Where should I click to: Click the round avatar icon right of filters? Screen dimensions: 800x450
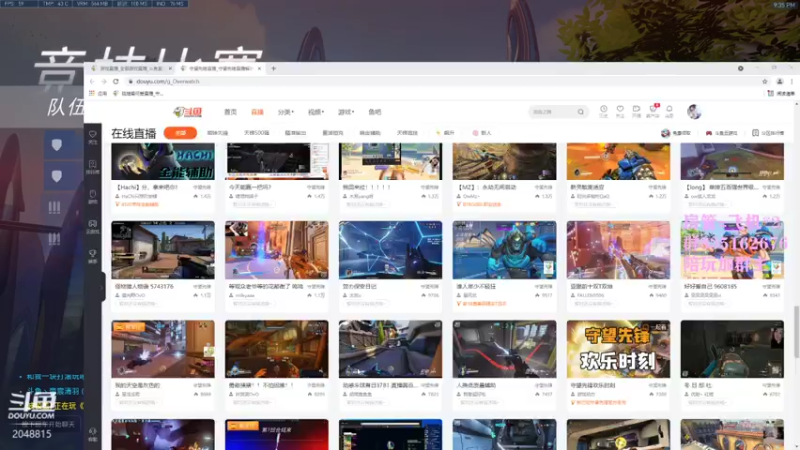coord(665,133)
